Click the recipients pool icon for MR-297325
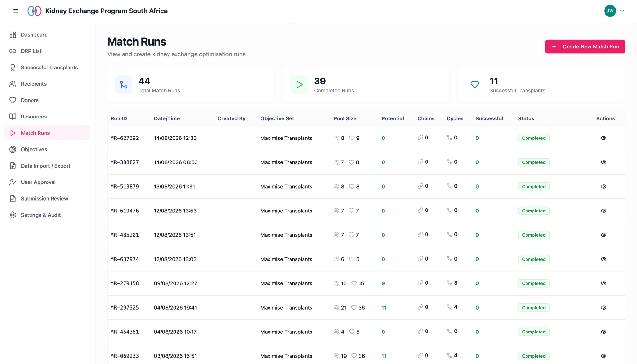This screenshot has height=364, width=637. tap(336, 308)
